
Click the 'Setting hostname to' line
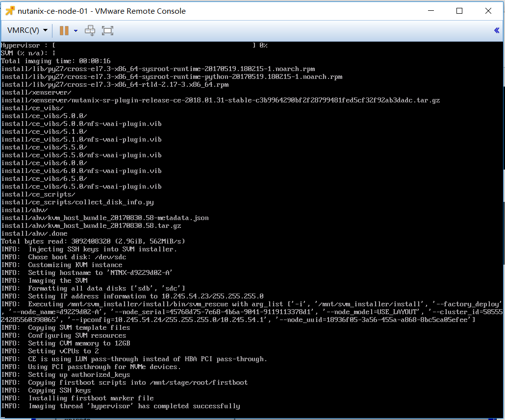tap(87, 272)
